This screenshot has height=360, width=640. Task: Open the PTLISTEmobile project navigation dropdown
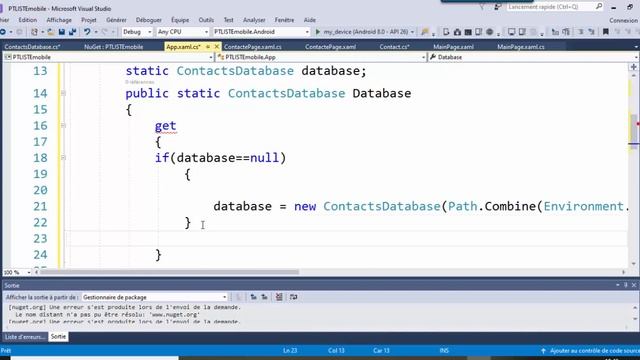[109, 58]
